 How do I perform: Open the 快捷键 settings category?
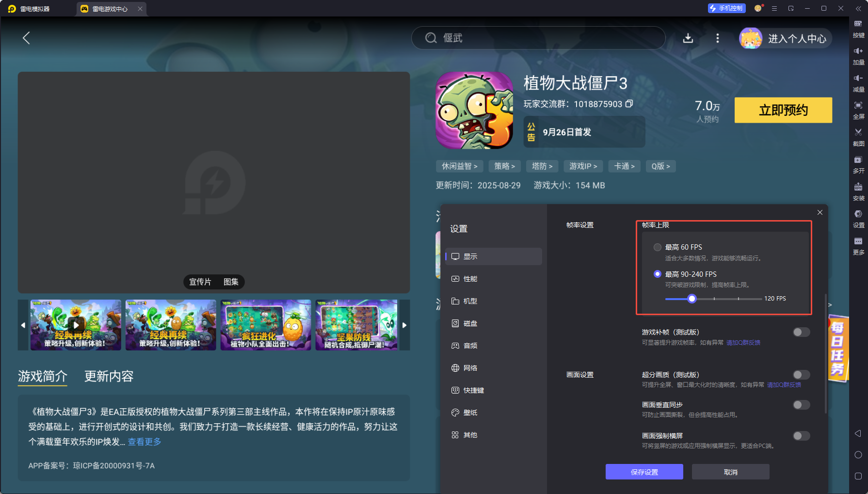point(494,390)
